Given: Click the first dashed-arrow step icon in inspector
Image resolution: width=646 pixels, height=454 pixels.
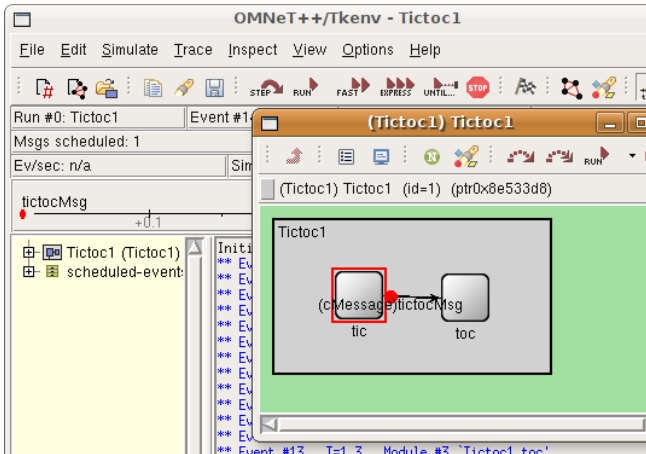Looking at the screenshot, I should point(520,157).
